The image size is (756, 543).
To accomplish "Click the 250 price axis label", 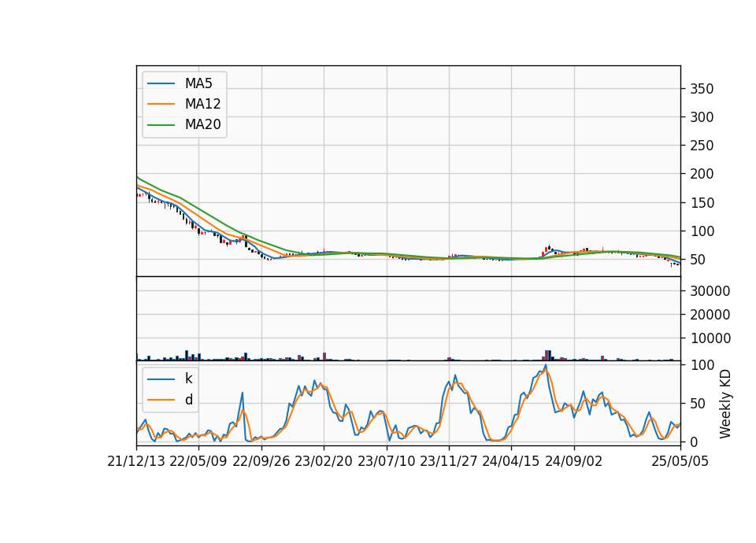I will point(702,146).
